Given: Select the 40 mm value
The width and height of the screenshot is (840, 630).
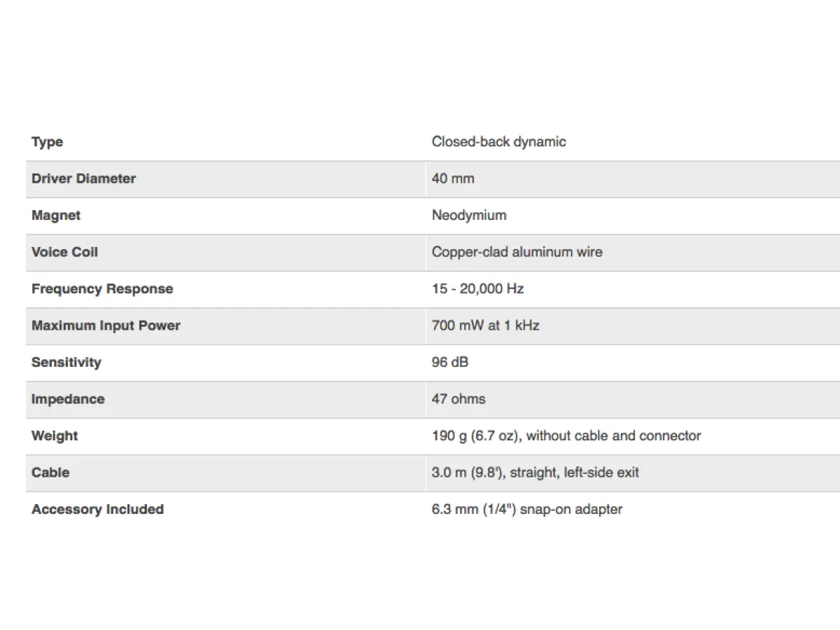Looking at the screenshot, I should click(x=453, y=178).
